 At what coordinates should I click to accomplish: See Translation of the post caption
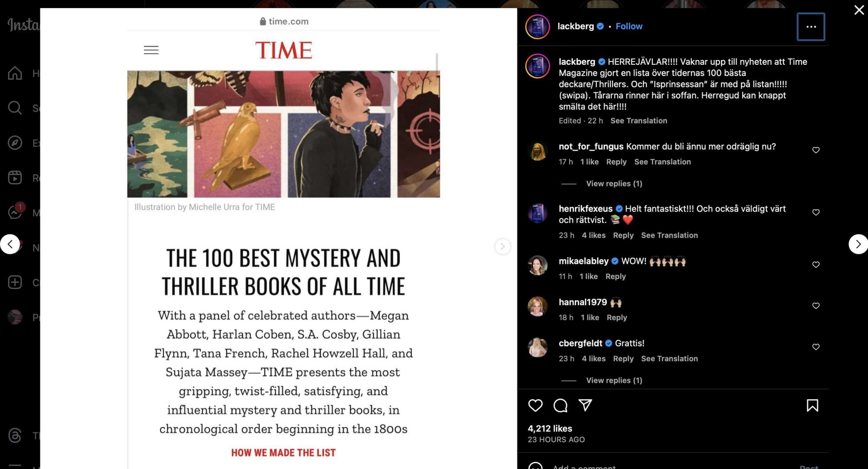tap(639, 121)
